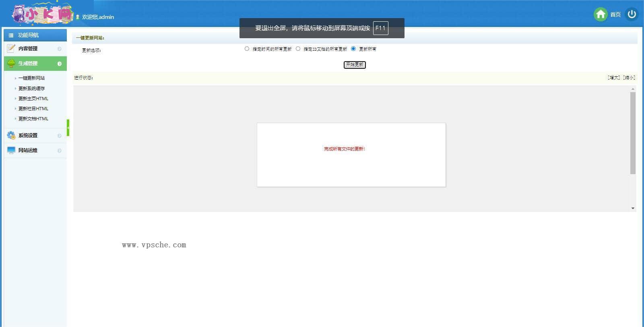644x327 pixels.
Task: Open the 内容管理 menu section
Action: pos(35,49)
